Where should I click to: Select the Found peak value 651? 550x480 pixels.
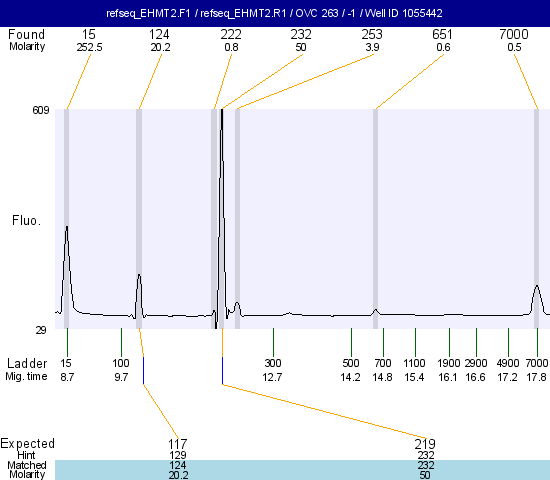442,34
